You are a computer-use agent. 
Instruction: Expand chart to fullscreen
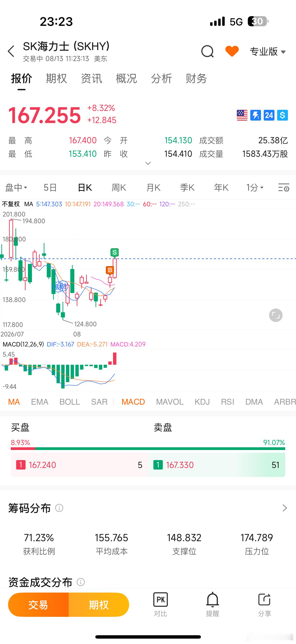(276, 315)
